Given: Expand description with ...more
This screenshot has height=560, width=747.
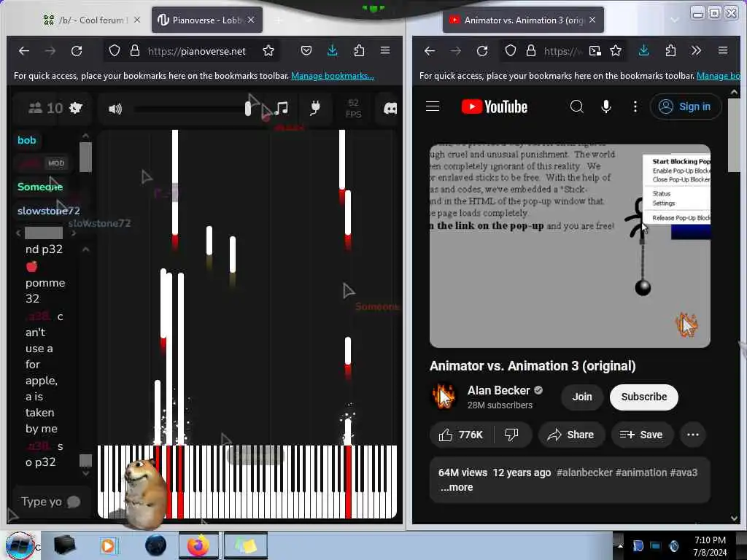Looking at the screenshot, I should coord(457,487).
